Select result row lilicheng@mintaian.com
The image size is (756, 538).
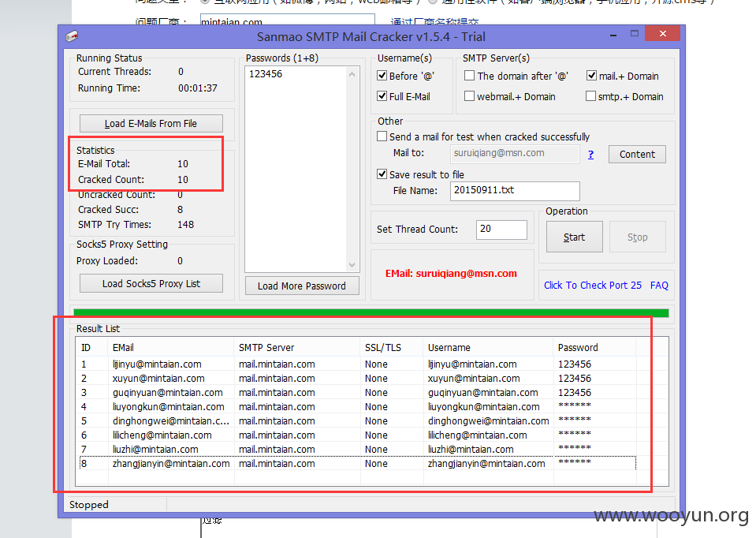click(356, 435)
